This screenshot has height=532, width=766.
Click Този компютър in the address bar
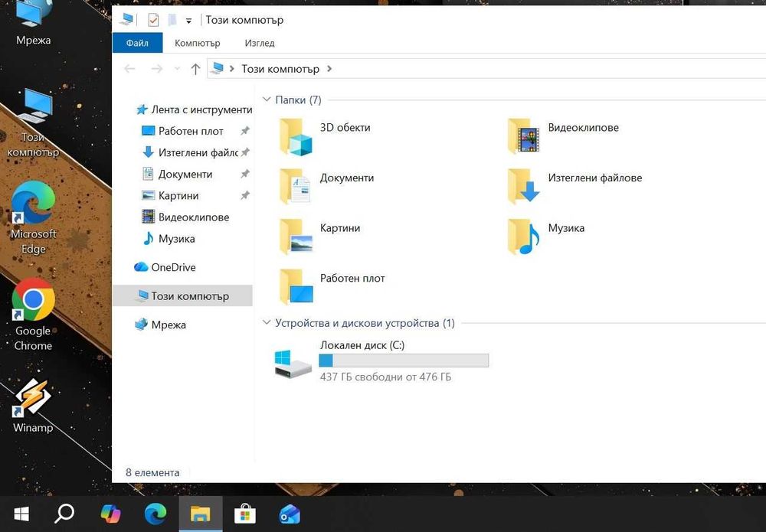(x=280, y=69)
